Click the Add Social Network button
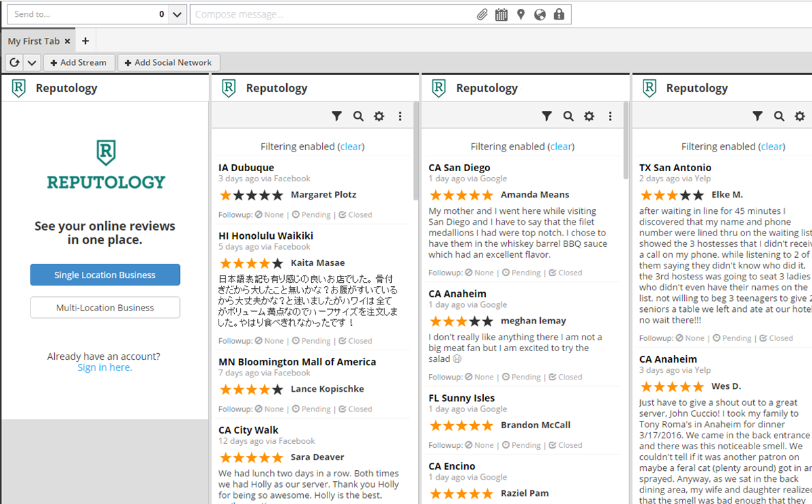Image resolution: width=812 pixels, height=504 pixels. click(168, 62)
